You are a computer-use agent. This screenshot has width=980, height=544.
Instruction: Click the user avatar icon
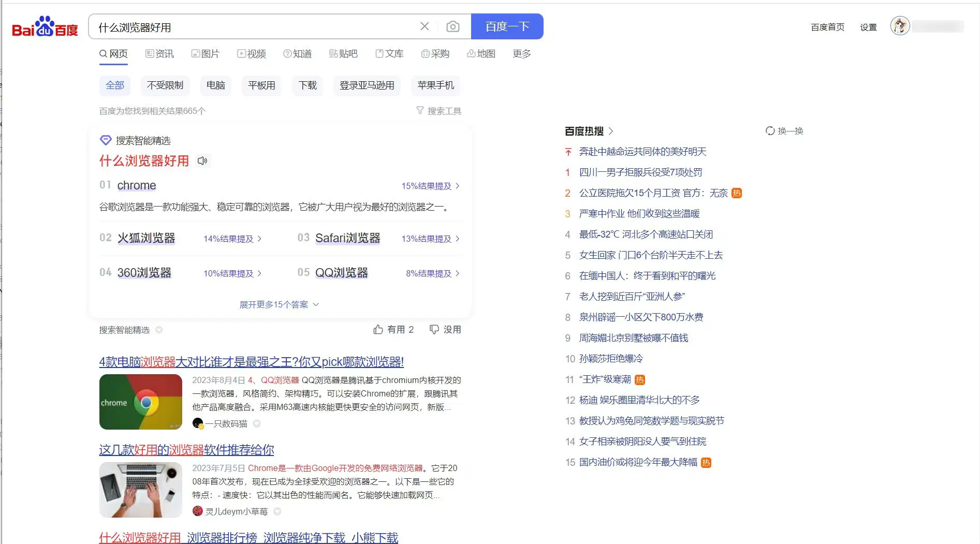click(x=900, y=26)
